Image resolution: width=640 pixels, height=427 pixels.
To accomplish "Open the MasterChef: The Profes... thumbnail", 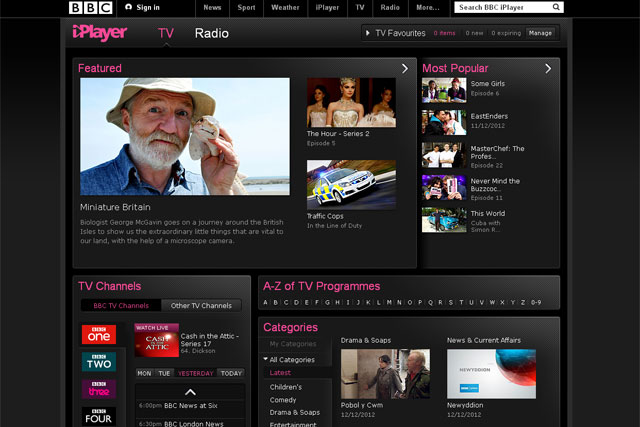I will (x=444, y=155).
